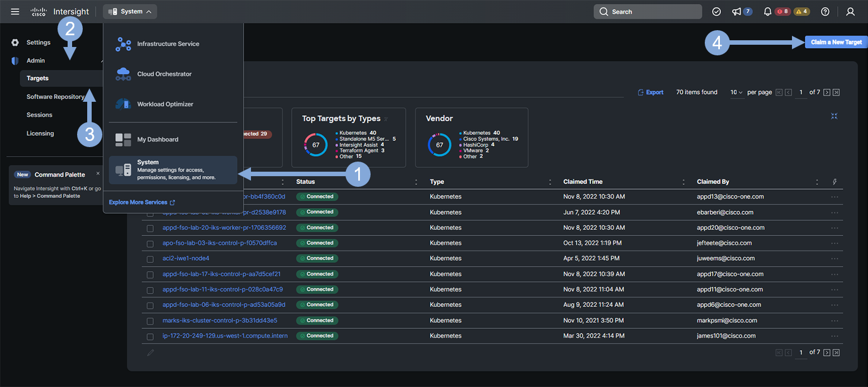Click the Cloud Orchestrator cloud icon

[123, 74]
